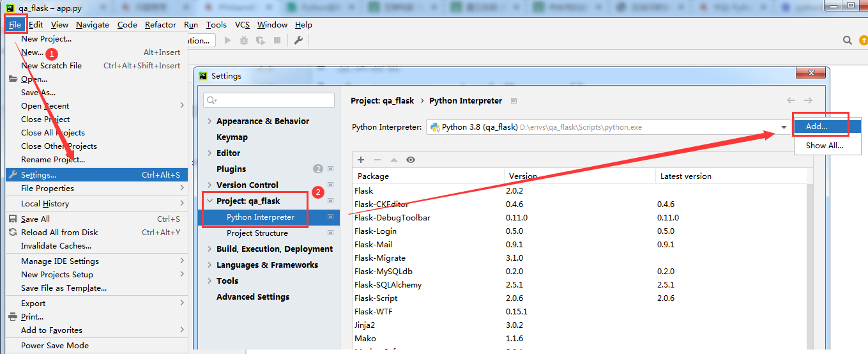
Task: Click the project-level icon beside Python Interpreter breadcrumb
Action: click(514, 101)
